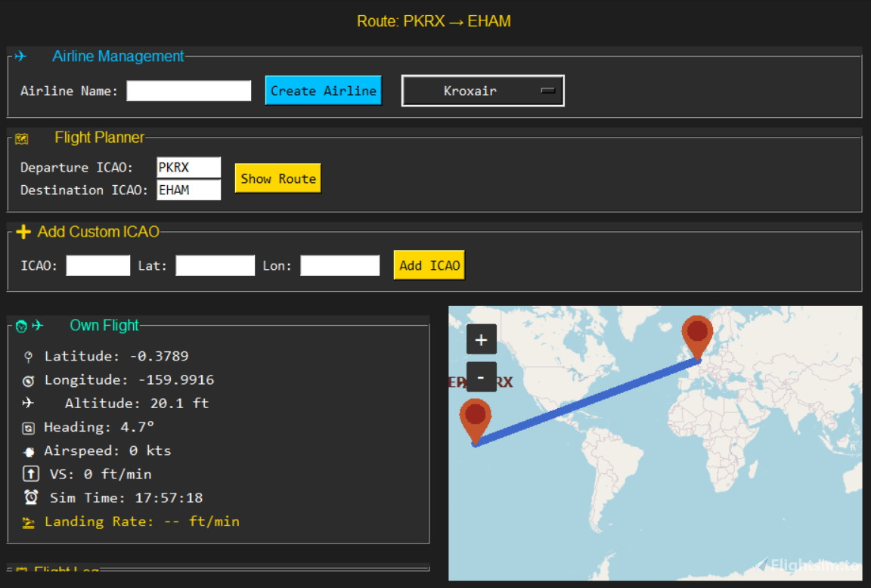Select the altitude airplane icon
Screen dimensions: 871x588
pyautogui.click(x=27, y=403)
